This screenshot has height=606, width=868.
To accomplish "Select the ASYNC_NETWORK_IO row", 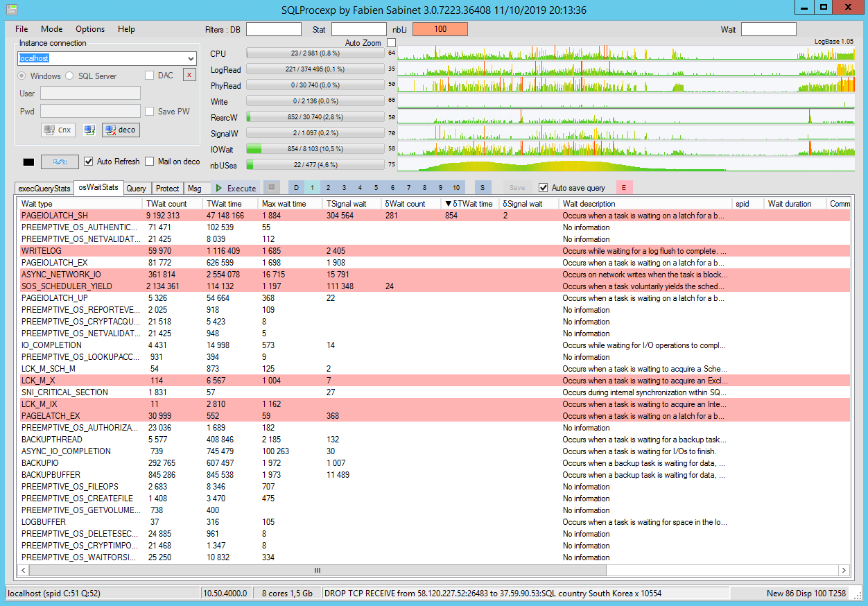I will pyautogui.click(x=433, y=275).
